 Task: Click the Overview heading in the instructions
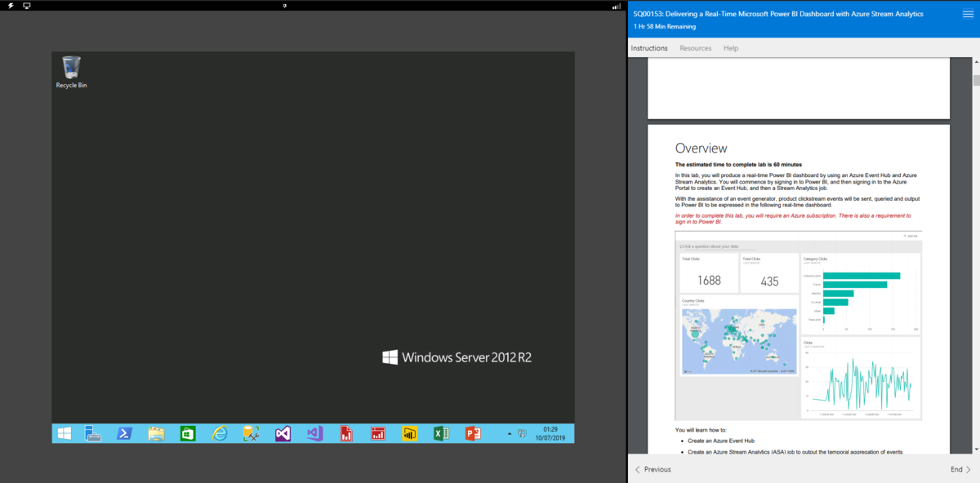pos(701,148)
